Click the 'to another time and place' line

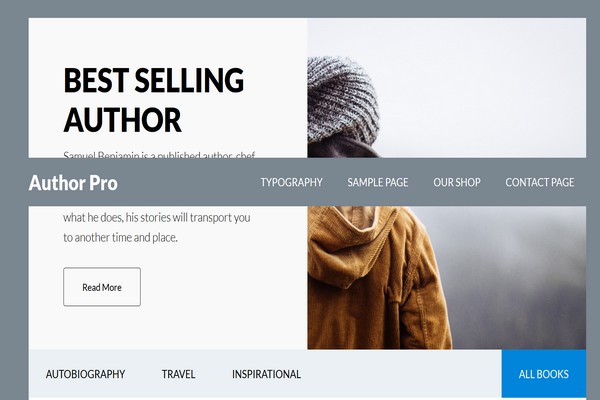(x=120, y=237)
